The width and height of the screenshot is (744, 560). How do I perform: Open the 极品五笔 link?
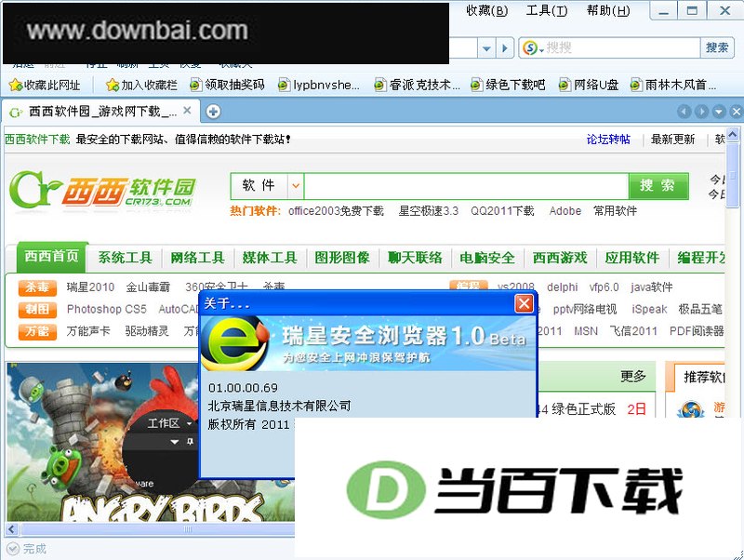click(700, 309)
